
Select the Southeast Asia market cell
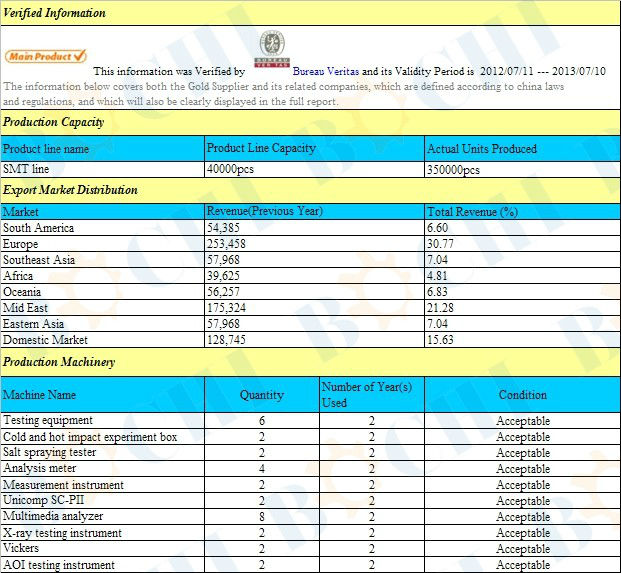103,260
